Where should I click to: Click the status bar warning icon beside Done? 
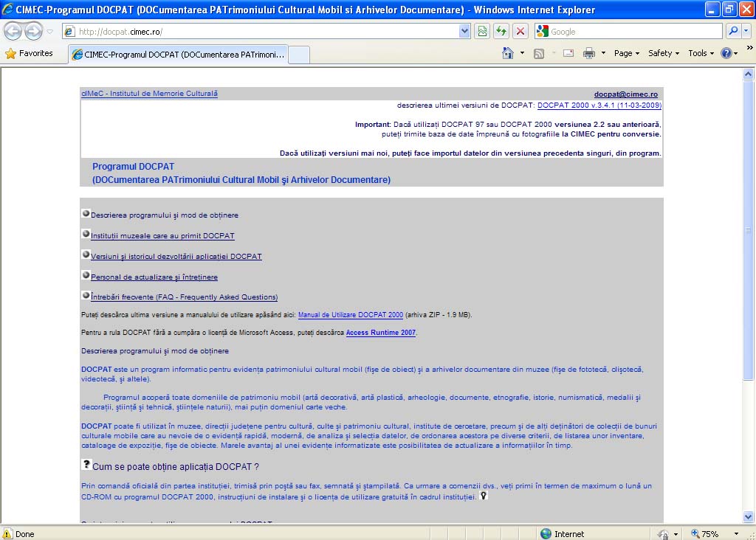pos(7,533)
